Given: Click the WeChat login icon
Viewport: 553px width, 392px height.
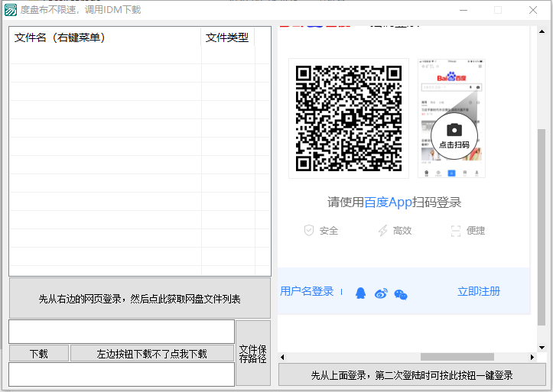Looking at the screenshot, I should point(400,293).
